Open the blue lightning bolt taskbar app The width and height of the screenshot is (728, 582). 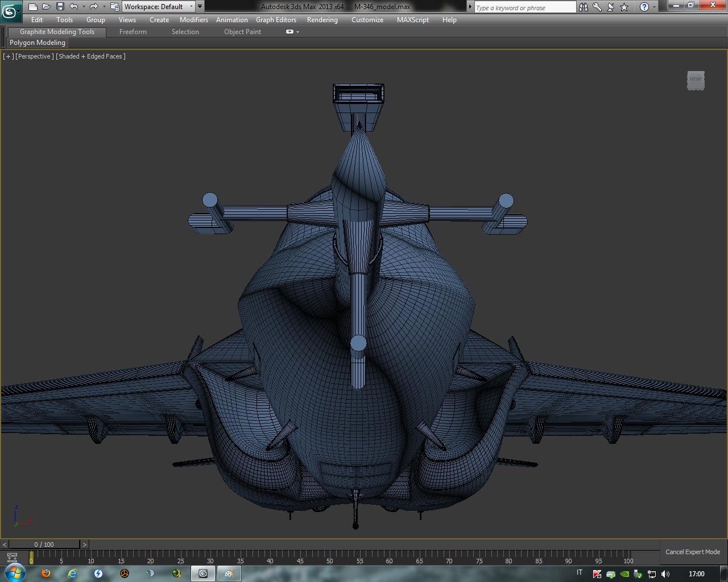[98, 573]
